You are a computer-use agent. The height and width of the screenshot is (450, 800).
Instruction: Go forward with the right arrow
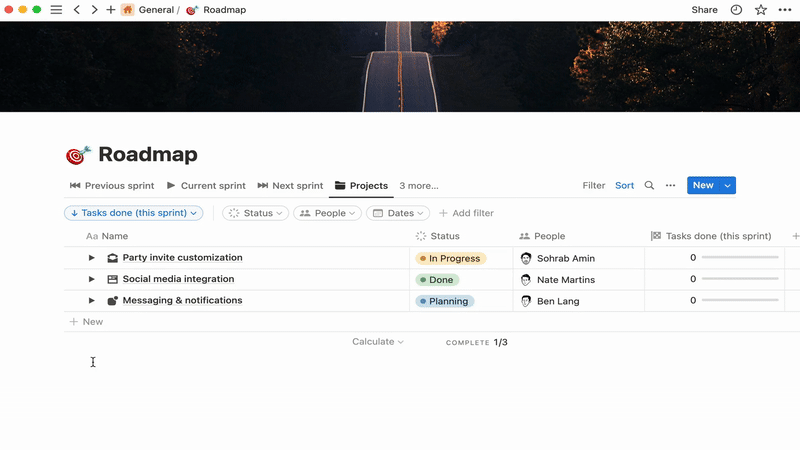click(94, 10)
